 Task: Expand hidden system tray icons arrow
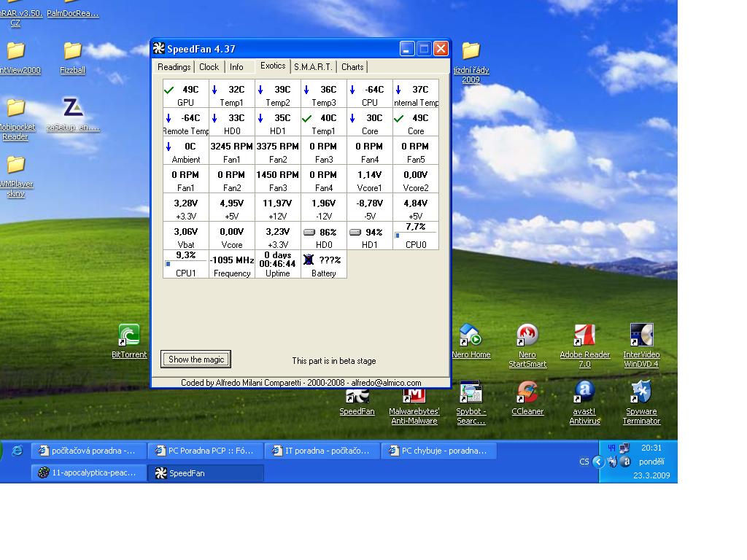(598, 462)
